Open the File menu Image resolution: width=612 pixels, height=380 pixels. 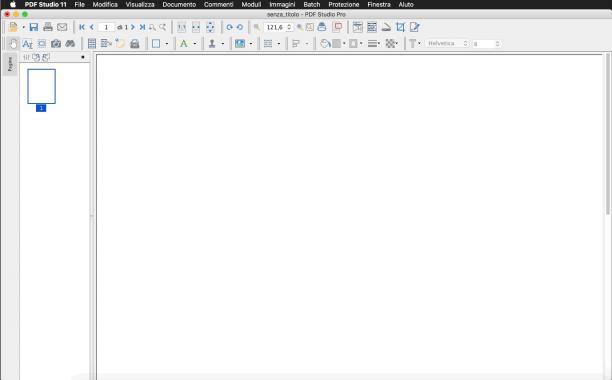(x=80, y=5)
